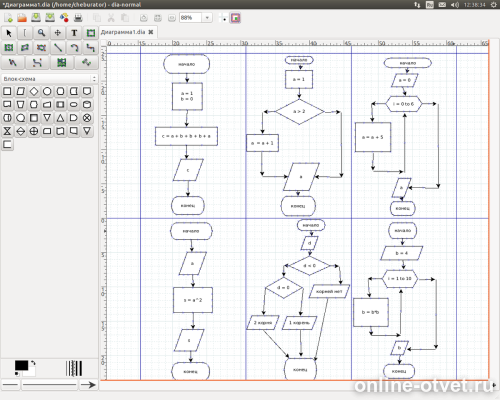
Task: Choose the Text tool marked T
Action: pos(74,33)
